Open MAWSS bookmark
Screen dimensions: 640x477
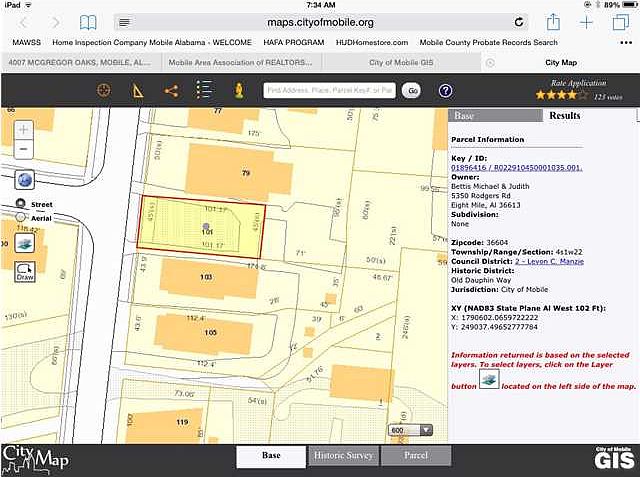click(x=27, y=42)
